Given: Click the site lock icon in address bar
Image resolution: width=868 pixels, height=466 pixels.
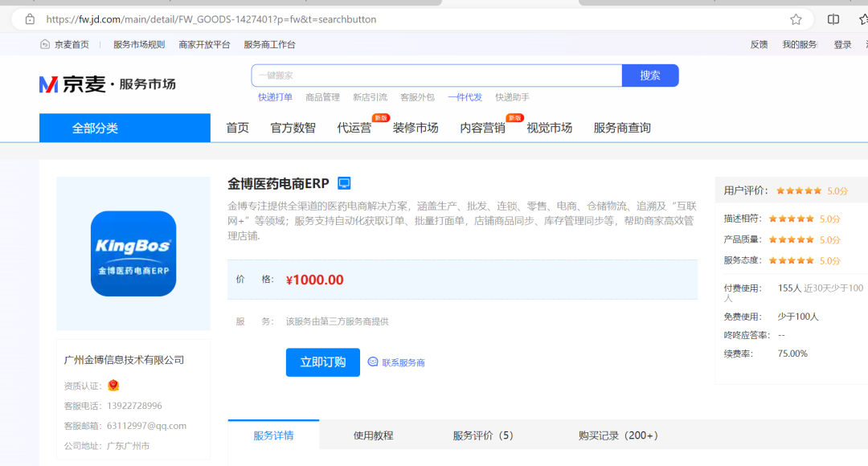Looking at the screenshot, I should 30,19.
